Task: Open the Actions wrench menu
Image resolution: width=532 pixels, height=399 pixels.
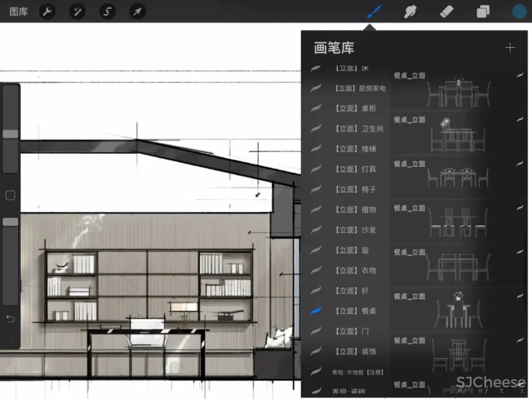Action: [47, 11]
